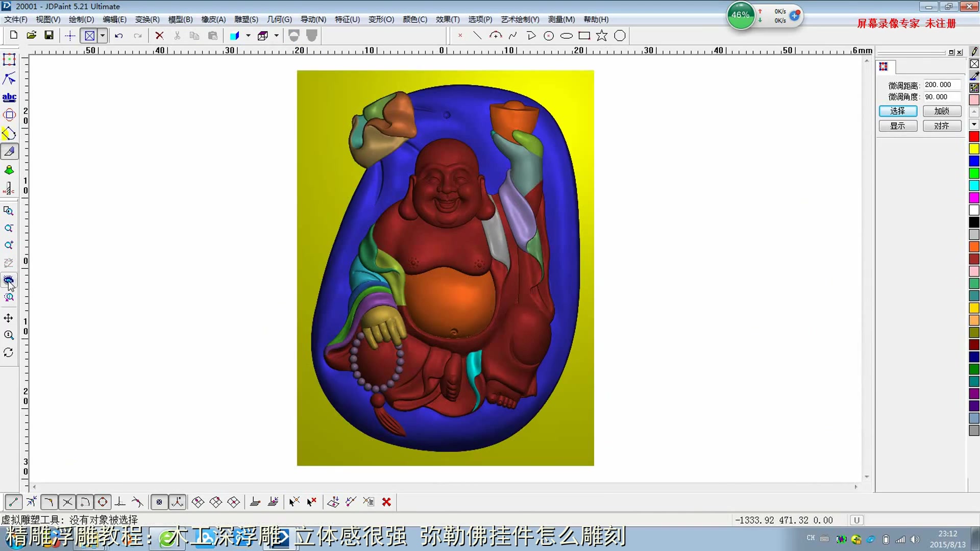Click the light gray shield icon in top toolbar
980x551 pixels.
[312, 36]
